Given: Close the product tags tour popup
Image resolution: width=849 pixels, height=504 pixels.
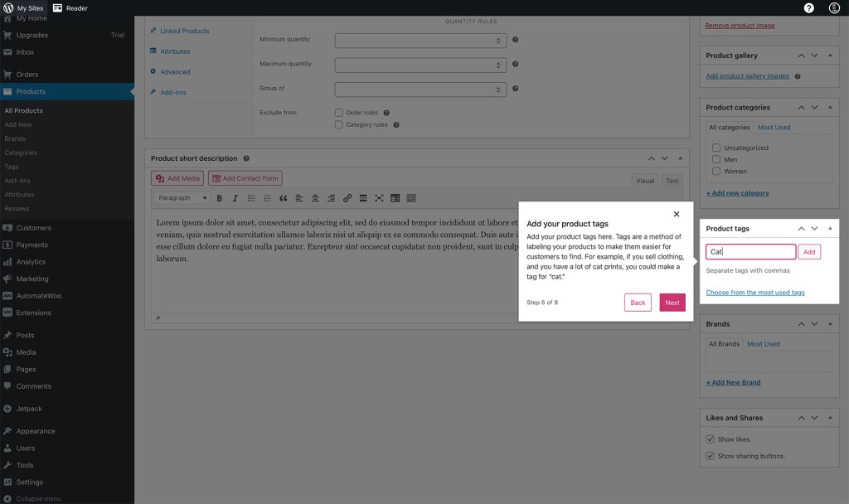Looking at the screenshot, I should (677, 214).
